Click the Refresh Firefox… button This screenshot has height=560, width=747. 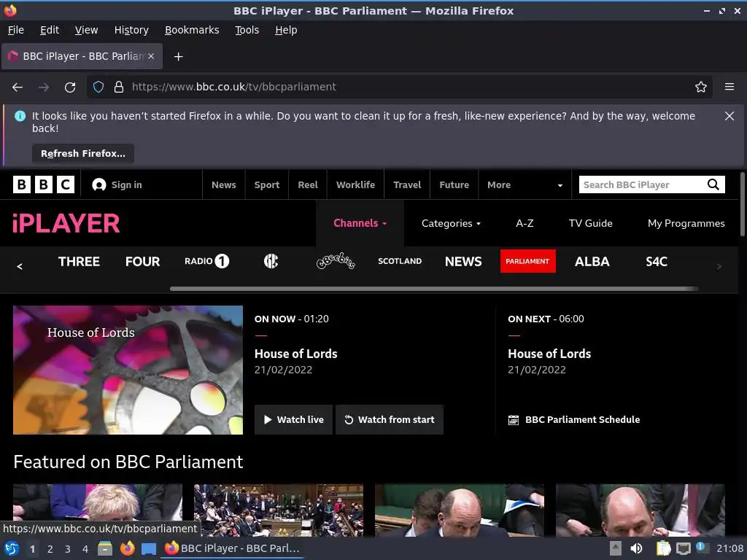[83, 153]
